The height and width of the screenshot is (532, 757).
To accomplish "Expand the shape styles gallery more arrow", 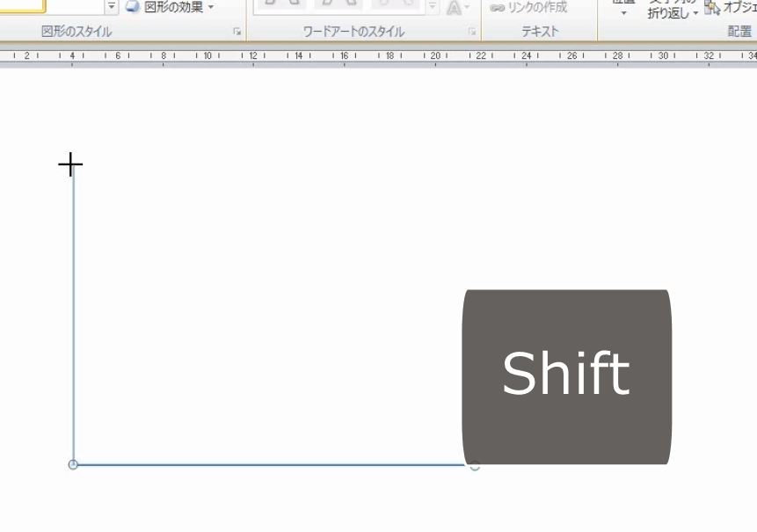I will coord(112,7).
